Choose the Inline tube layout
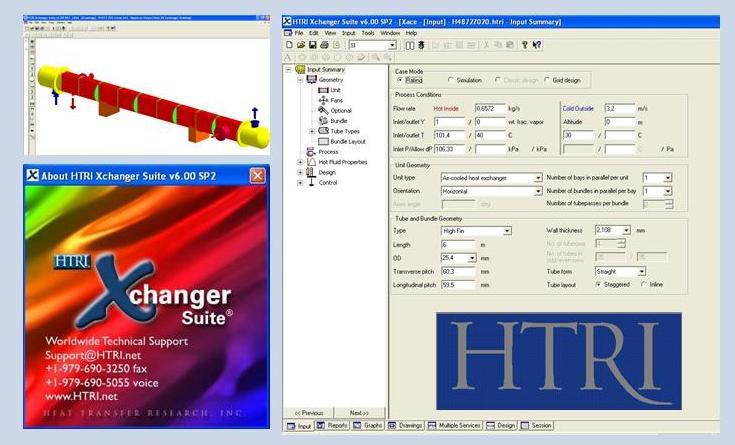The image size is (735, 445). (644, 285)
